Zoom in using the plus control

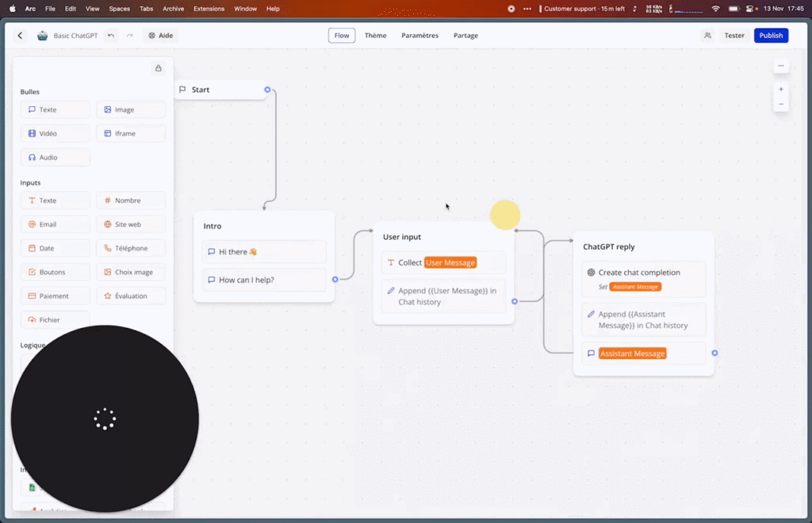pos(780,89)
